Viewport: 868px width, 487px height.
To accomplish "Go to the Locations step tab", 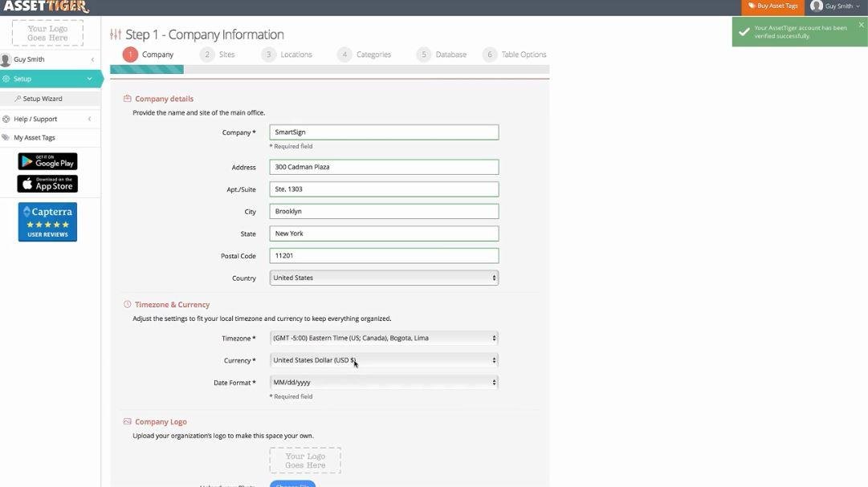I will pos(295,55).
